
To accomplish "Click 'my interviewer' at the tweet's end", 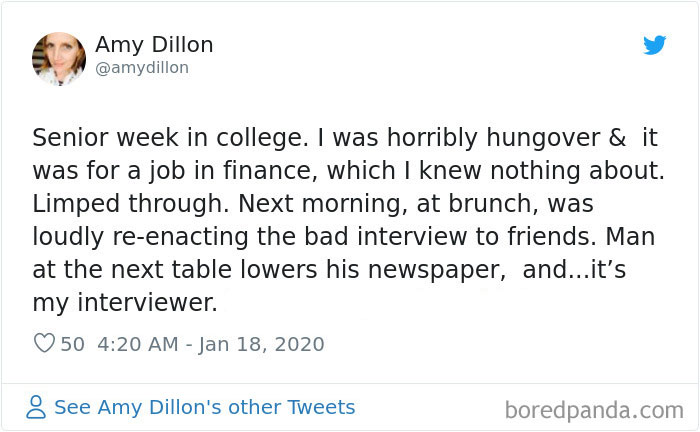I will coord(124,302).
